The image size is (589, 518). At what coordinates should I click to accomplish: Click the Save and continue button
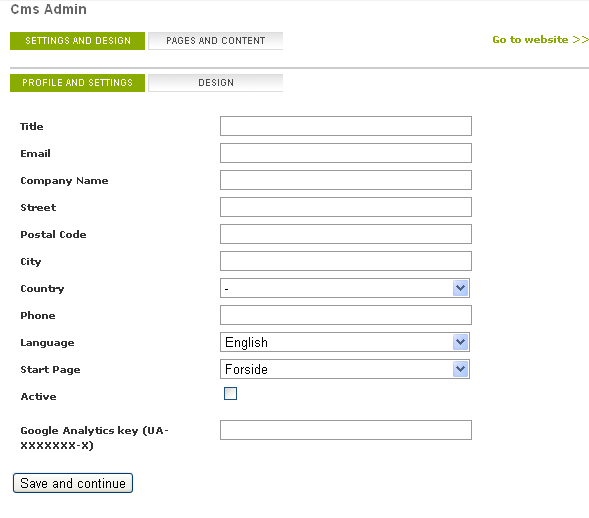coord(73,483)
